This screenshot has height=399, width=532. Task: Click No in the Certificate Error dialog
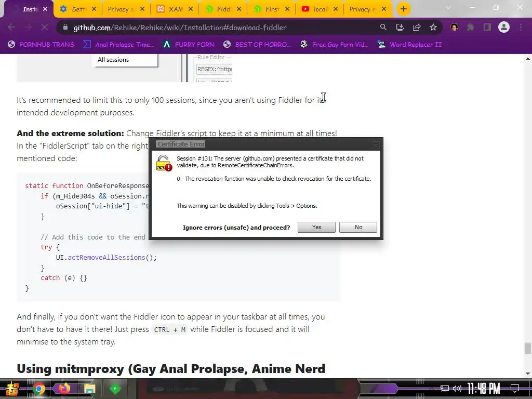358,228
